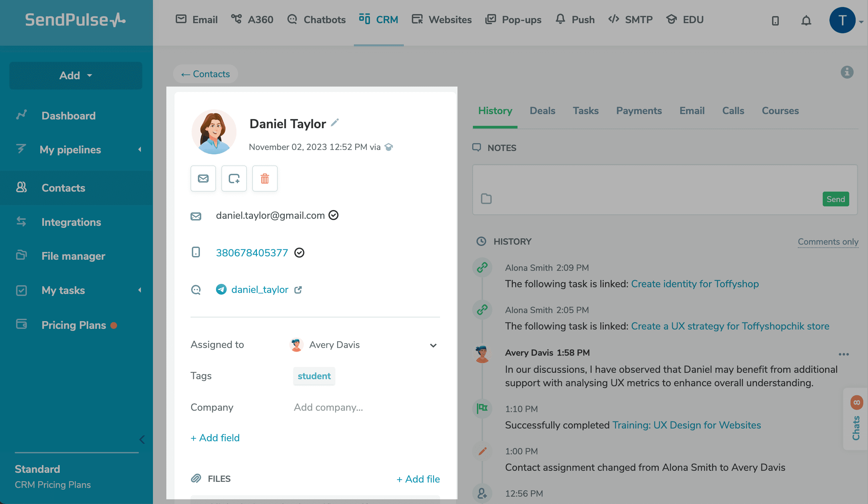Toggle Comments only history filter

(x=828, y=242)
